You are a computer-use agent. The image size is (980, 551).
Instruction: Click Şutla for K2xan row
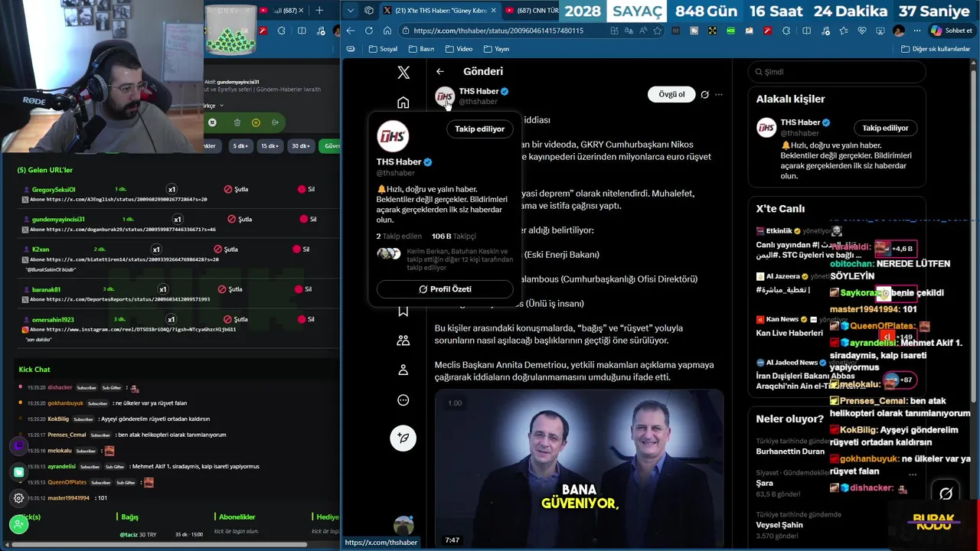click(226, 249)
